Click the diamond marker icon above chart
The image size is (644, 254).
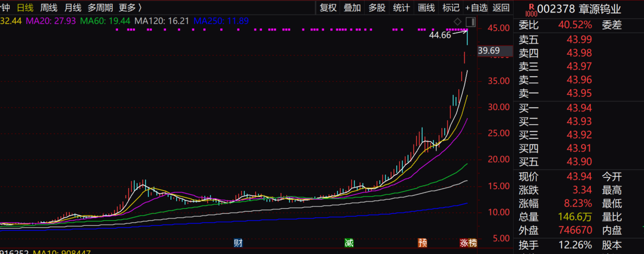(458, 21)
